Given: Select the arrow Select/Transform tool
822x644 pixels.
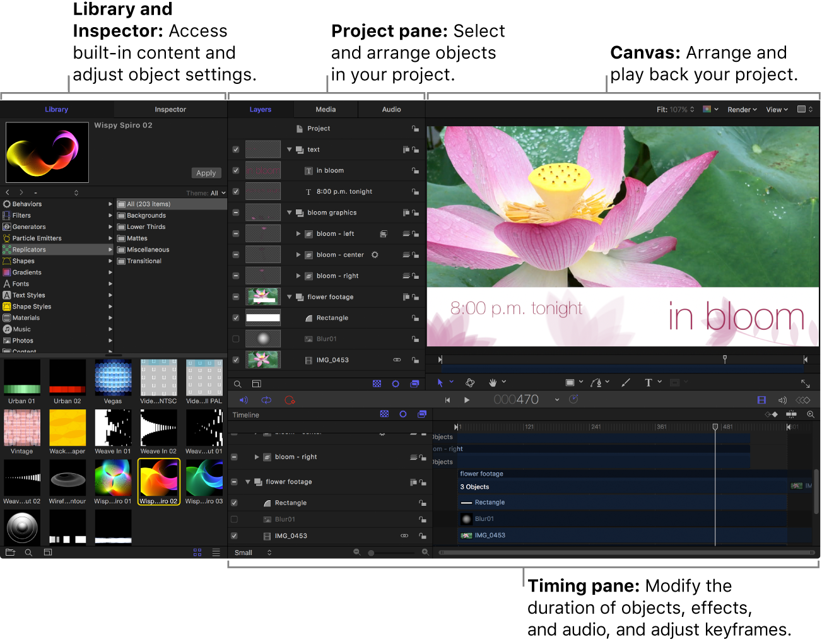Looking at the screenshot, I should [440, 383].
